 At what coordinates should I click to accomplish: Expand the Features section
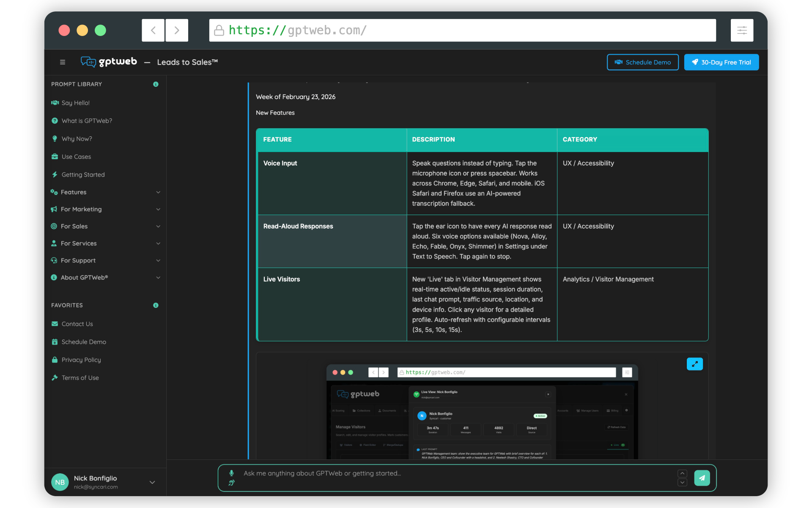pos(106,192)
